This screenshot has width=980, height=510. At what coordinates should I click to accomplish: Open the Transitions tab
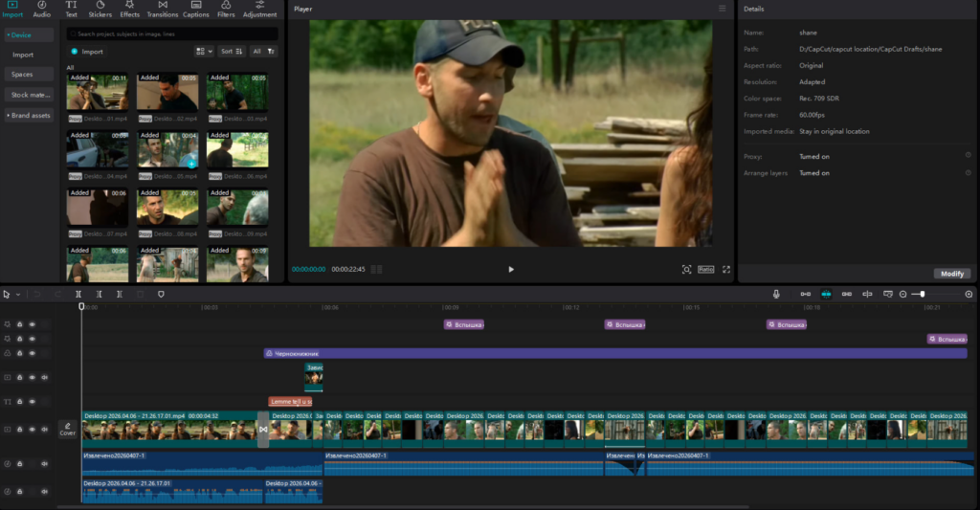[163, 10]
